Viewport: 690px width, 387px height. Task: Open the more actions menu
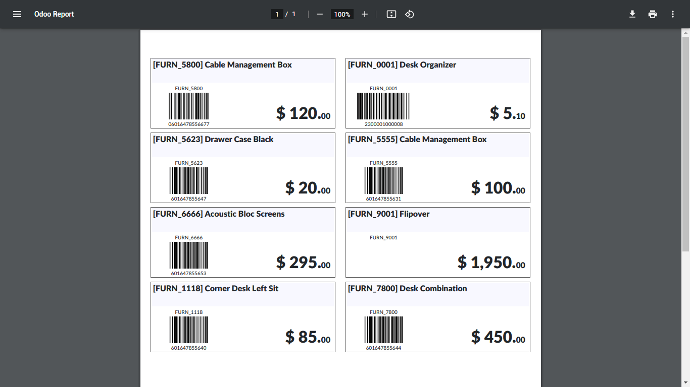pyautogui.click(x=672, y=15)
